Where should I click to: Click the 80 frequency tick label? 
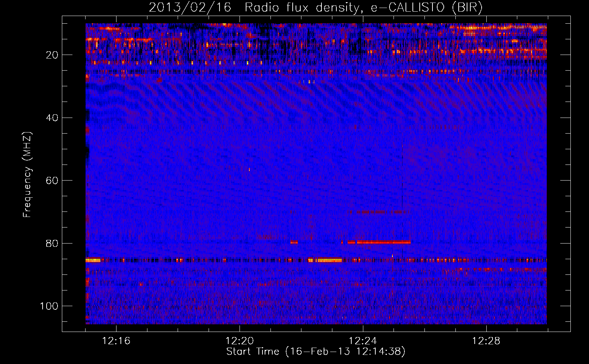[52, 244]
